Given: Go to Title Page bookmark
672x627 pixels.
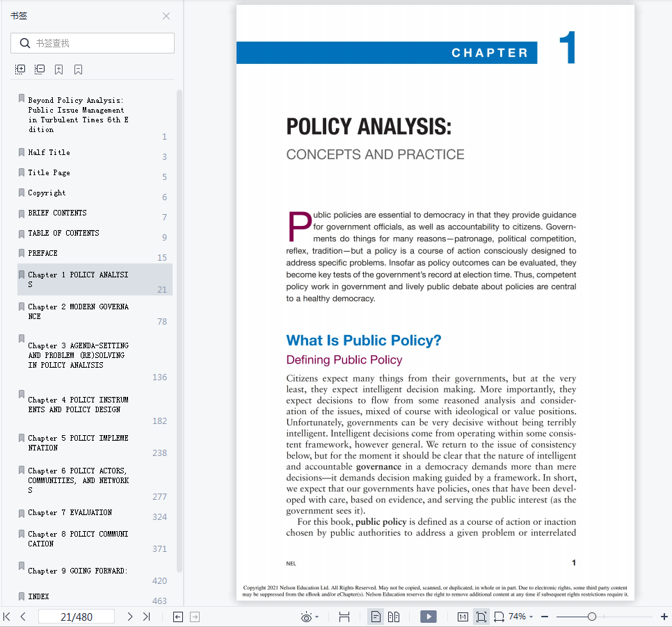Looking at the screenshot, I should [x=49, y=172].
